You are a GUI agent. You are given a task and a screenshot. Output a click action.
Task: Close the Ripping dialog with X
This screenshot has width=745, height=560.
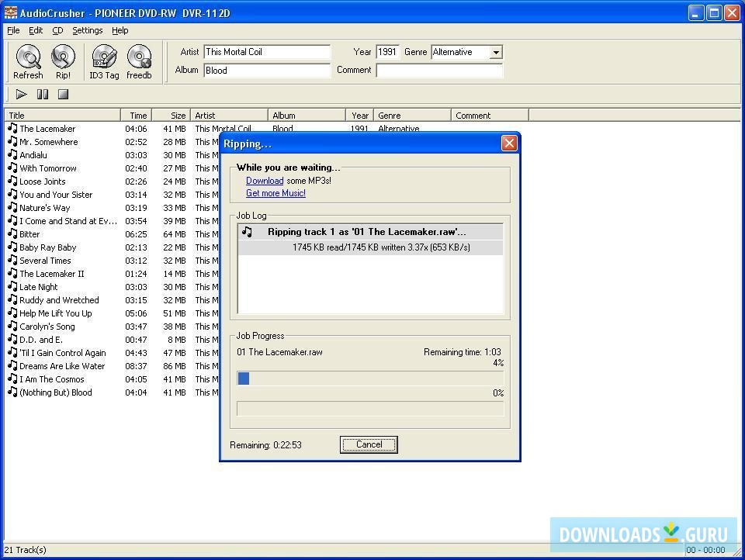tap(509, 143)
